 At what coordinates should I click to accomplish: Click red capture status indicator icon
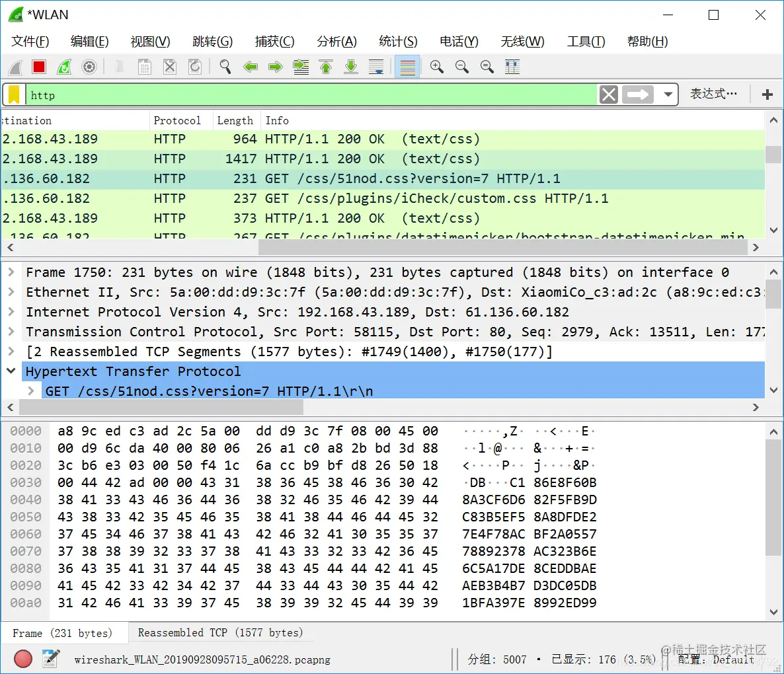23,659
